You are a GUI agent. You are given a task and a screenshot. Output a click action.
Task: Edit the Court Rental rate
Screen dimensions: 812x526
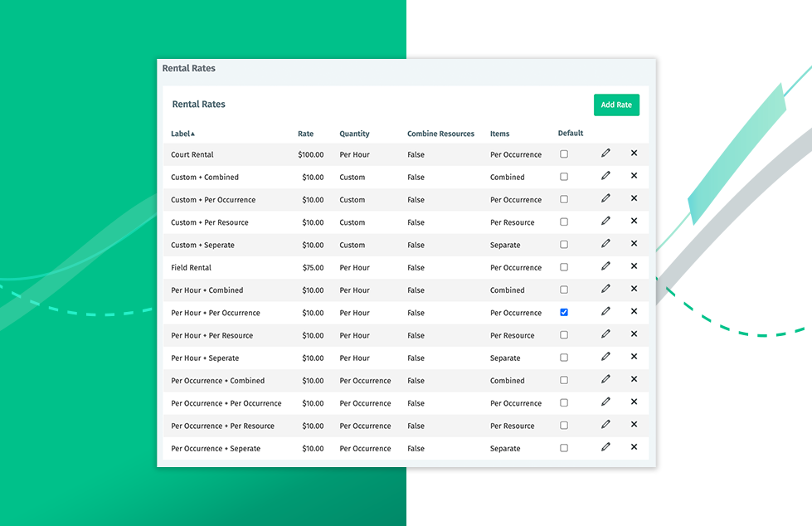[x=605, y=153]
